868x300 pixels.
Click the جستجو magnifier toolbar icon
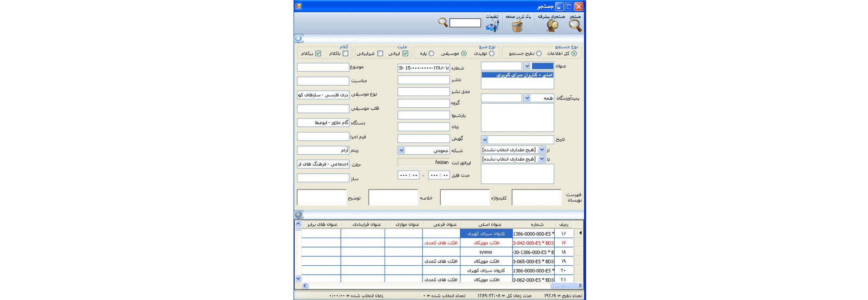coord(575,26)
